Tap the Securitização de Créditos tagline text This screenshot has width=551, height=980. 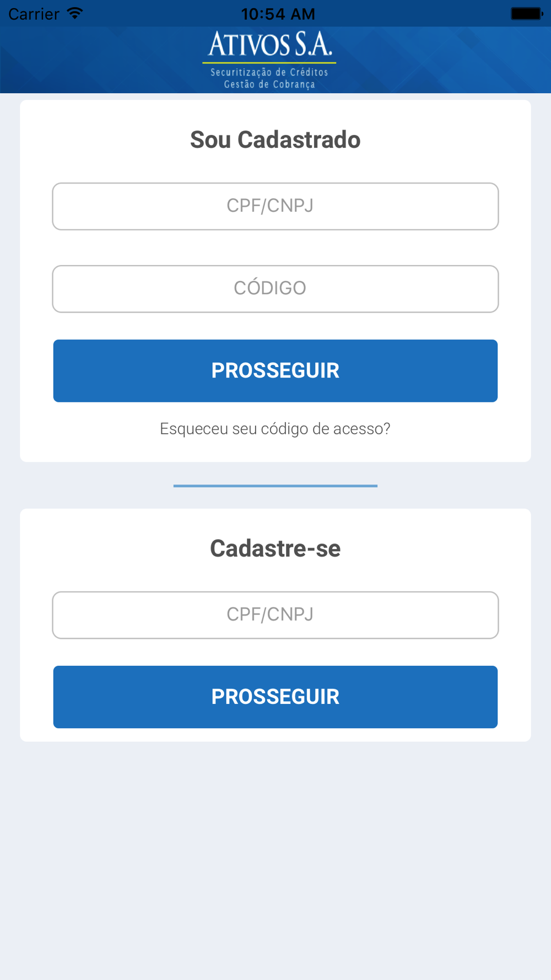(x=269, y=72)
